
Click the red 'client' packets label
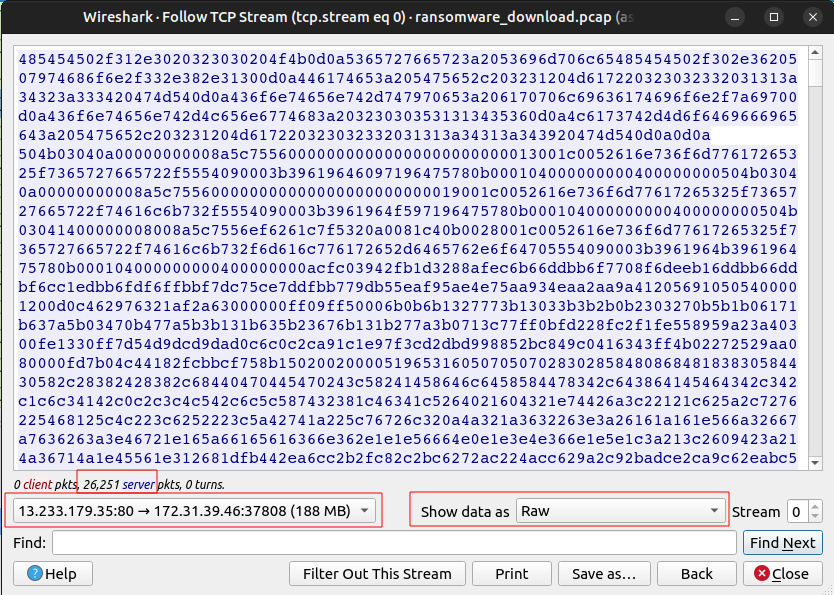click(40, 483)
